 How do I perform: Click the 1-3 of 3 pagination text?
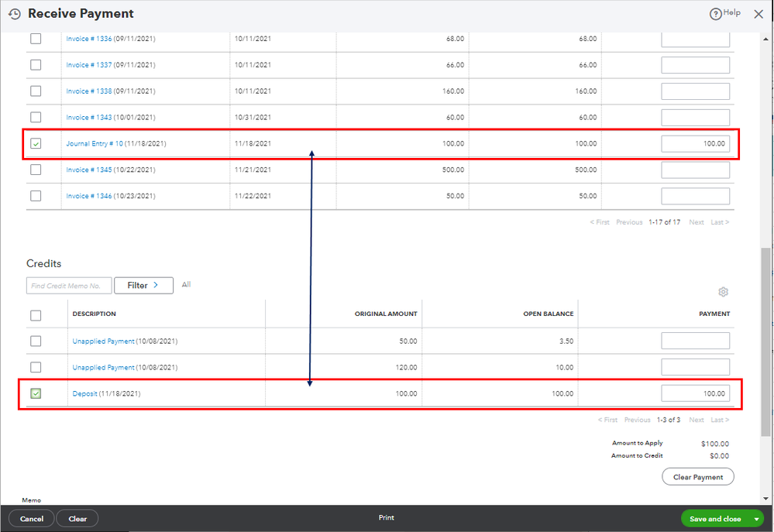click(669, 420)
